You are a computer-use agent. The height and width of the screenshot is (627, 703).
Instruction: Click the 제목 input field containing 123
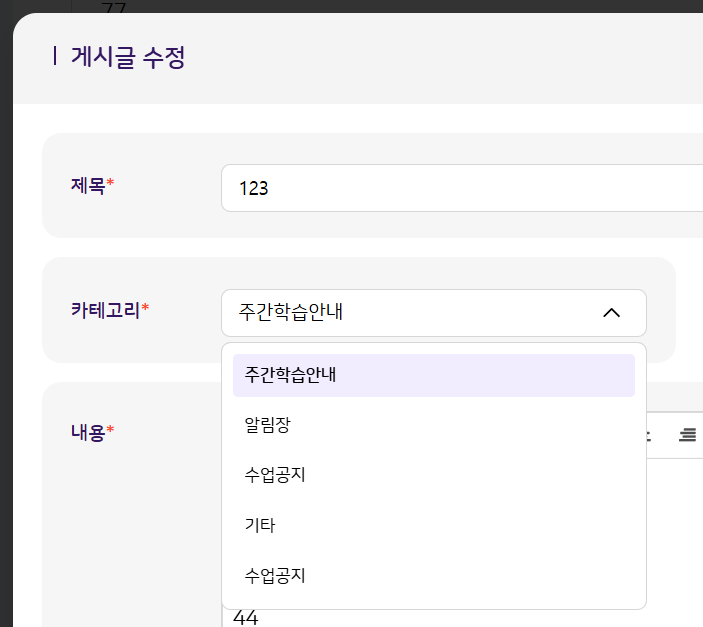(x=460, y=188)
